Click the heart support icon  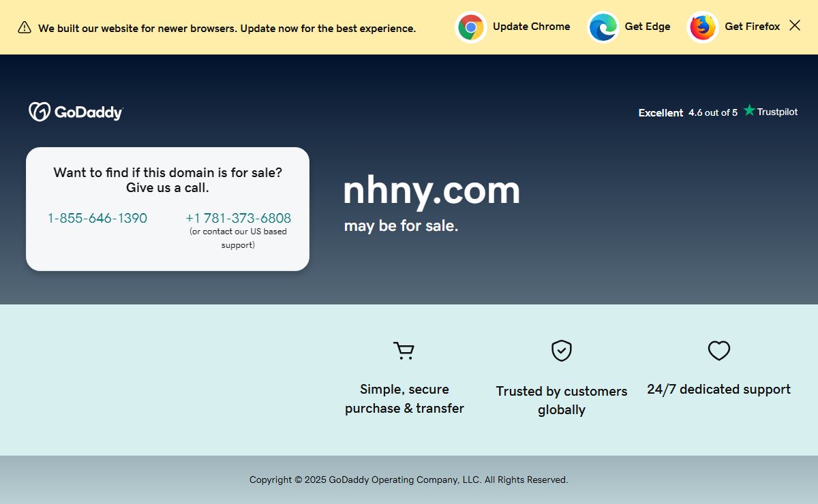click(719, 351)
